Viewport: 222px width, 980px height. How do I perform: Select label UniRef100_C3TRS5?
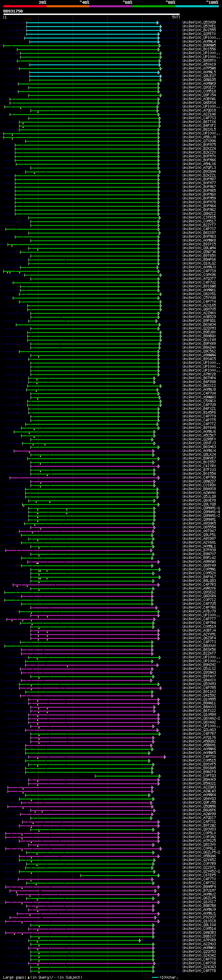[199, 218]
